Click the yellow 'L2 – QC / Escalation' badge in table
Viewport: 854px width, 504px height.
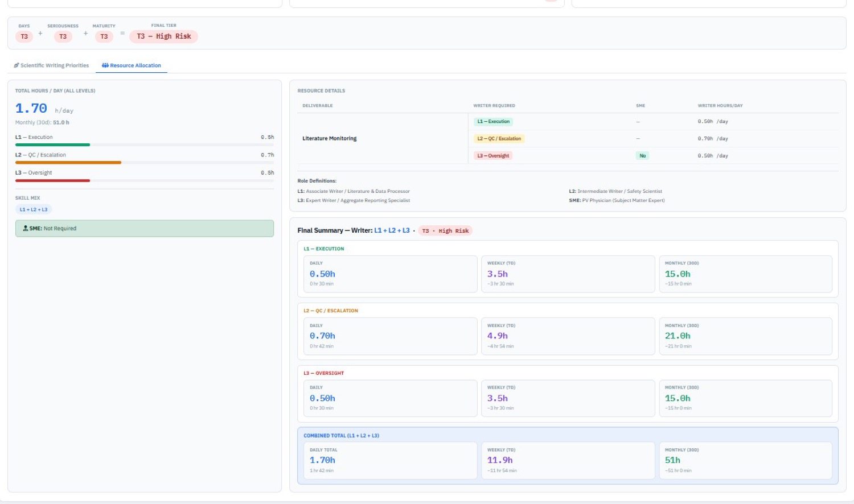point(499,138)
